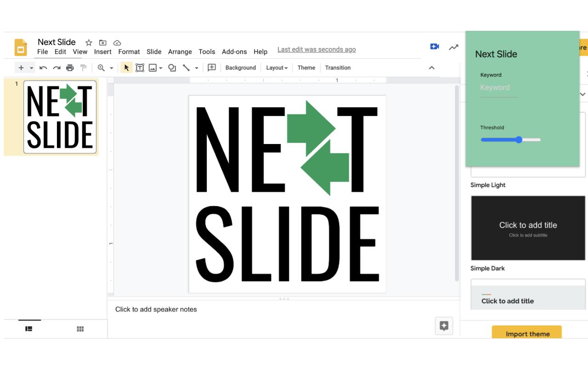Open the Add-ons menu

[234, 52]
